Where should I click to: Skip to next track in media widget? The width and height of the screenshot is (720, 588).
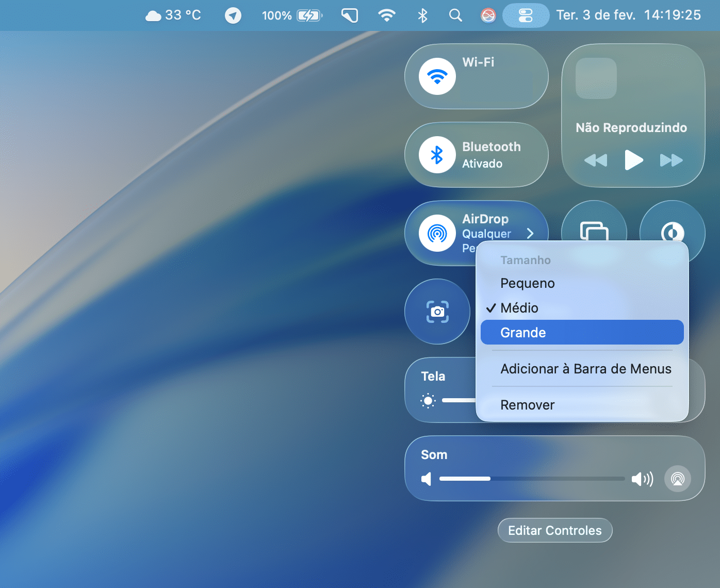pyautogui.click(x=671, y=160)
